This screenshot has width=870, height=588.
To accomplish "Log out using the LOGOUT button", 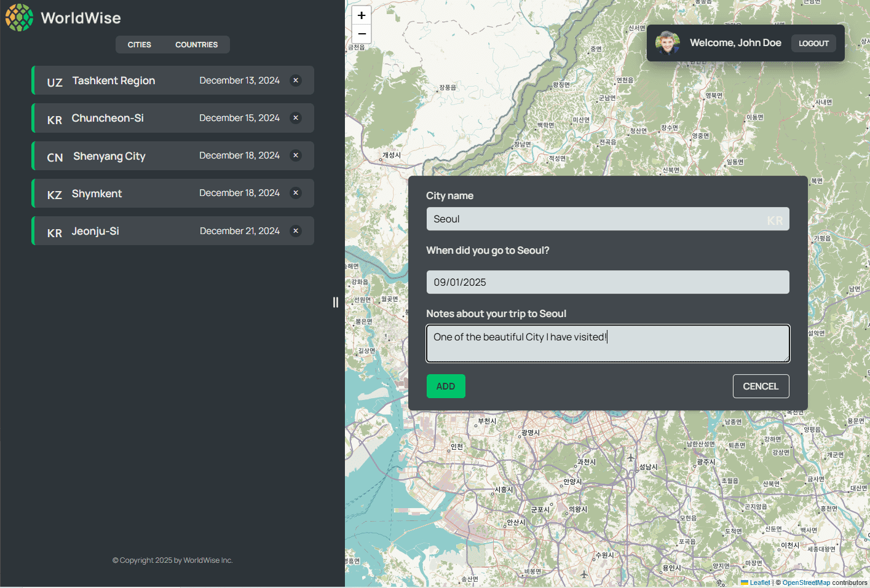I will pyautogui.click(x=813, y=43).
